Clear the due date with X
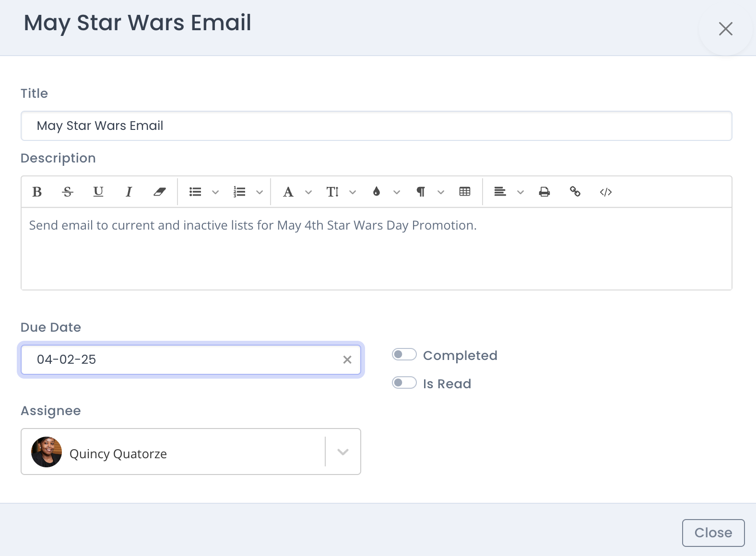This screenshot has height=556, width=756. [x=347, y=360]
